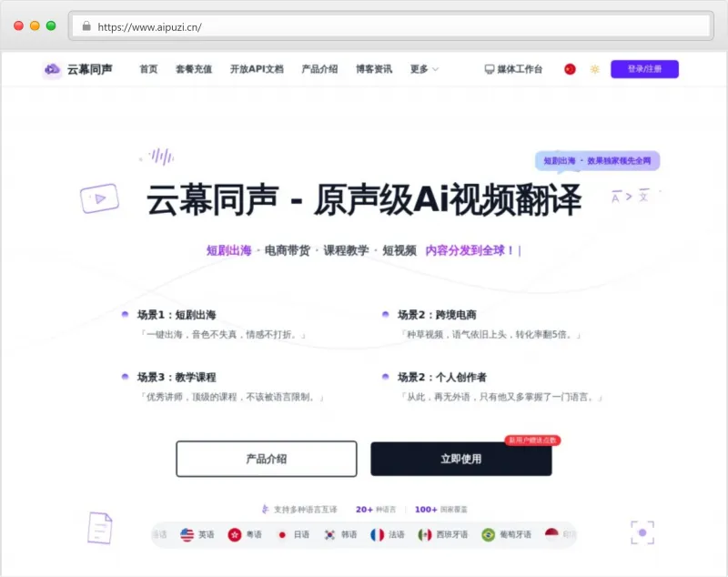Click the video play icon beside the headline
This screenshot has width=728, height=577.
click(x=100, y=198)
